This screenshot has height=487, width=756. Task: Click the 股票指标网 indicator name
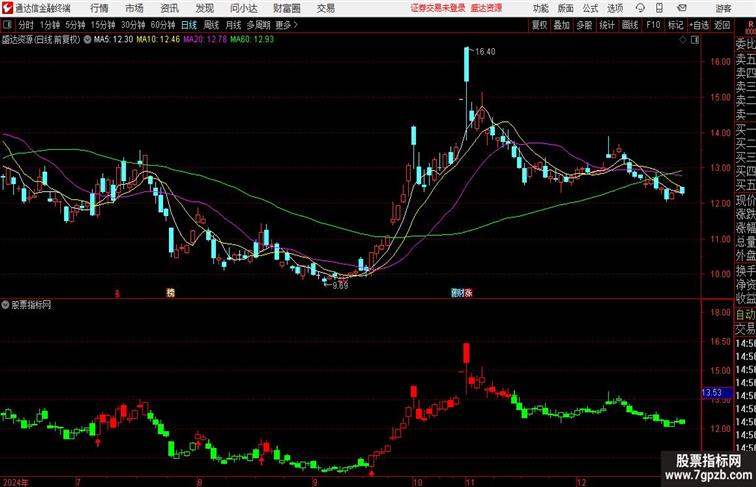click(x=31, y=305)
